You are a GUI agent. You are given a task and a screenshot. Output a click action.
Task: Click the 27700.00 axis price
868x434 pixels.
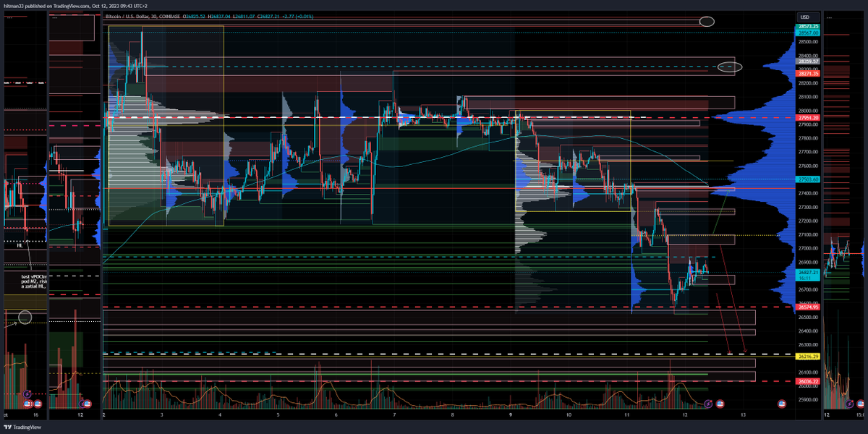[x=809, y=152]
